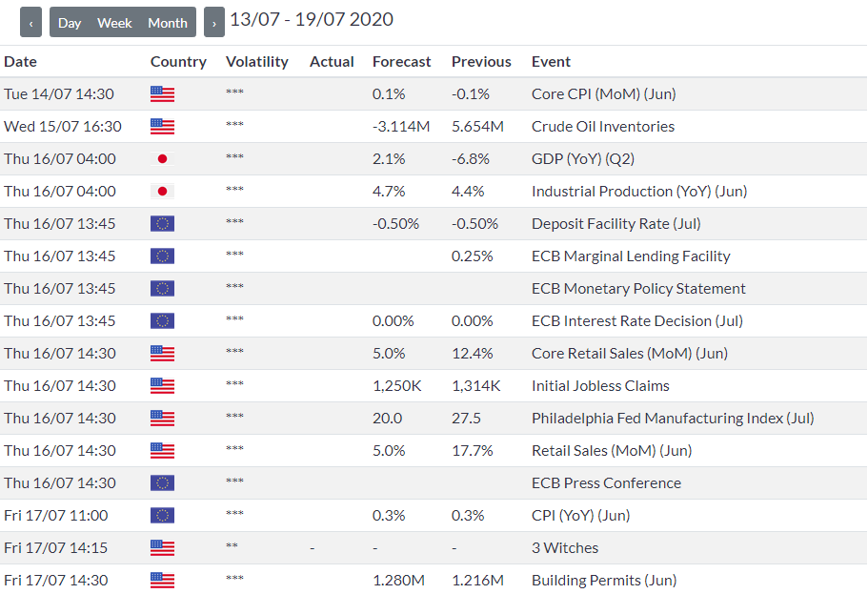Click EU flag in ECB Press Conference row

[x=162, y=483]
